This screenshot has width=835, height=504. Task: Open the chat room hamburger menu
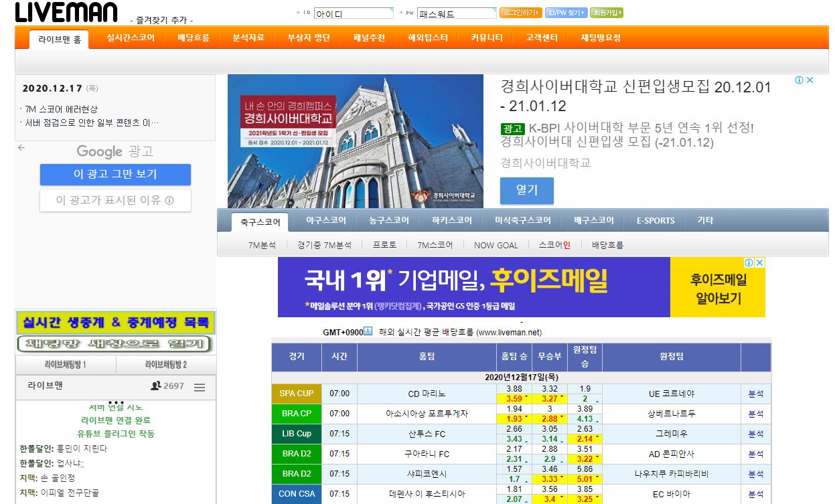click(200, 387)
